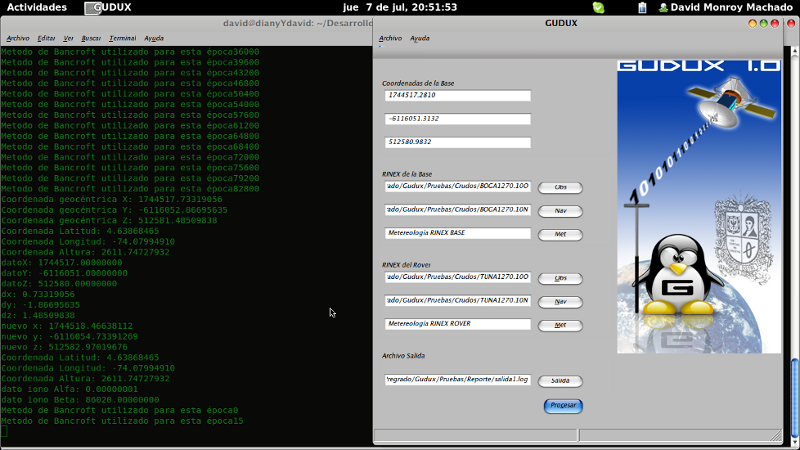This screenshot has width=800, height=450.
Task: Click terminal line 'Coordenada geocéntrica Y: -6116052.86695635'
Action: 114,210
